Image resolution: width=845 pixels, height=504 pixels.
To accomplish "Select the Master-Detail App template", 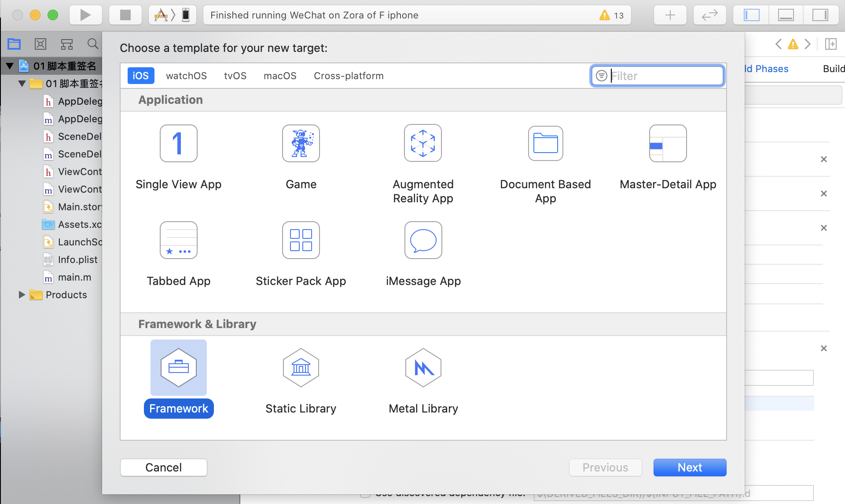I will pos(668,143).
